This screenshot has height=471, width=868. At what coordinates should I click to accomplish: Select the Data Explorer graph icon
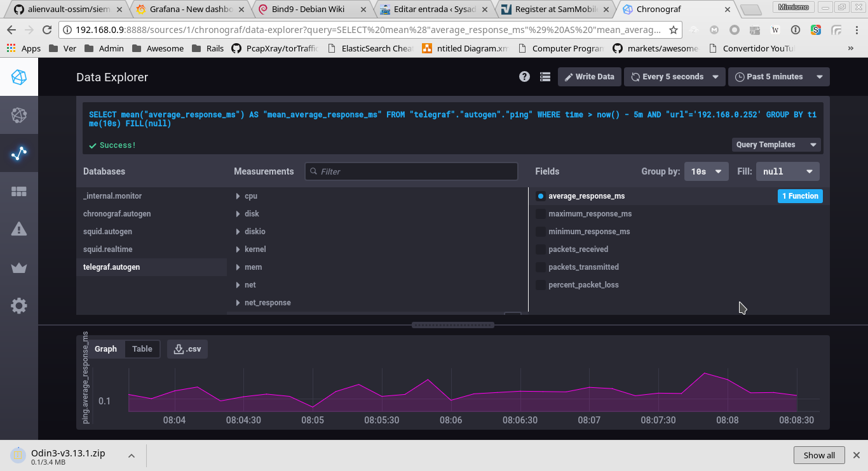[18, 152]
